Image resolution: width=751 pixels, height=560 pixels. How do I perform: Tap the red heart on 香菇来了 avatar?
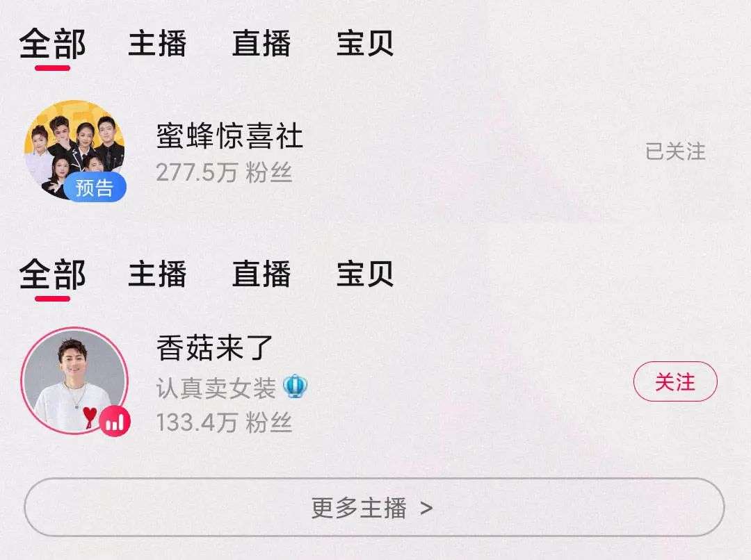[90, 416]
